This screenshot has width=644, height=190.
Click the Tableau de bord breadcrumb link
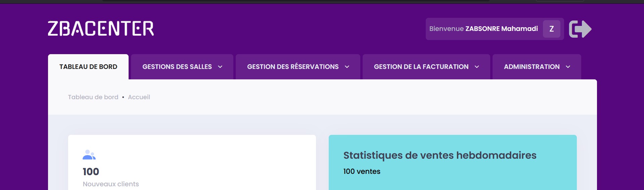(93, 97)
